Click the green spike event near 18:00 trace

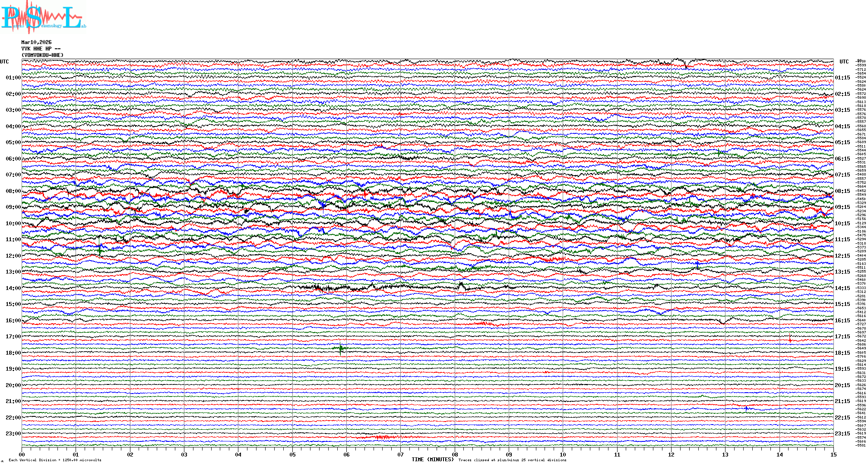pos(340,348)
